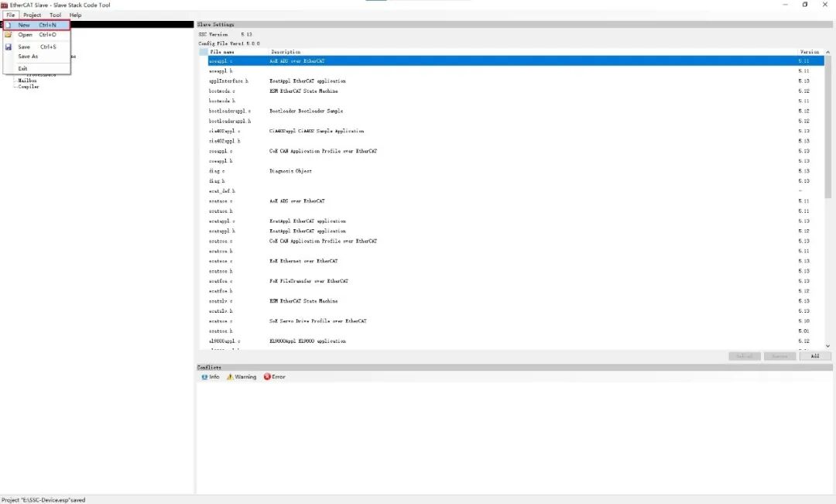Choose New from the File menu

click(x=37, y=25)
